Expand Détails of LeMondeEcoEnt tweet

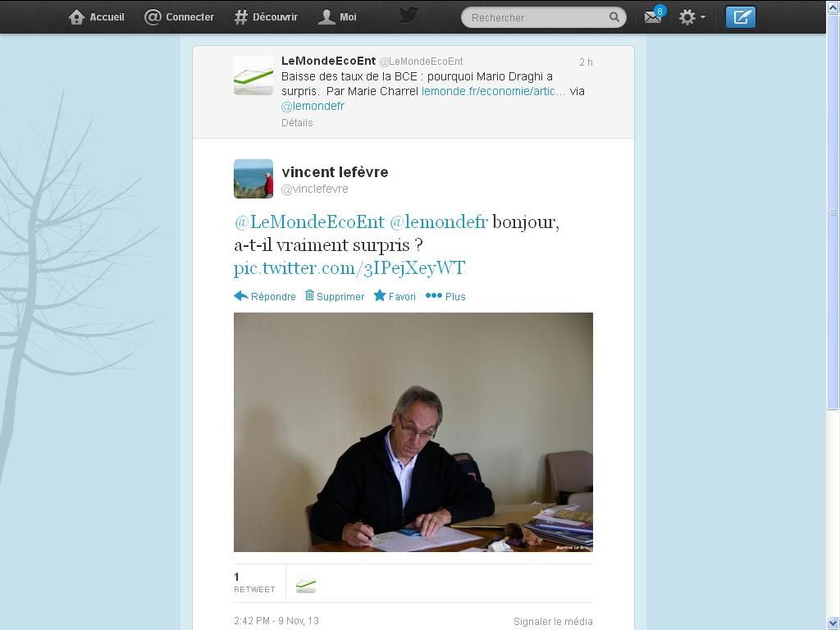[x=297, y=123]
